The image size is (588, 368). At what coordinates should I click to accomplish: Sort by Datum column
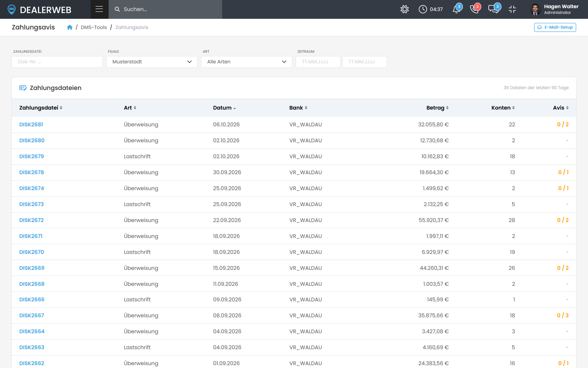click(x=225, y=108)
